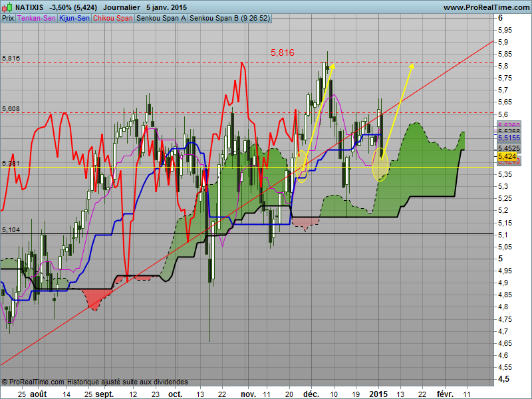Click the 5,25 price axis label

(505, 198)
